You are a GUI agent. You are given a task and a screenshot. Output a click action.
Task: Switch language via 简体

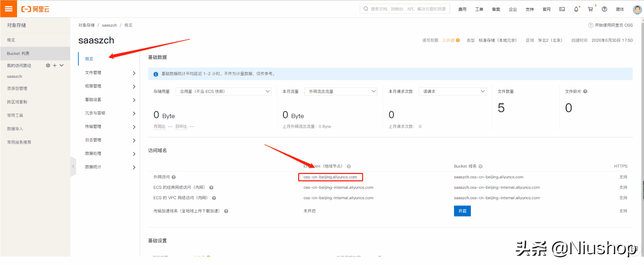[620, 9]
